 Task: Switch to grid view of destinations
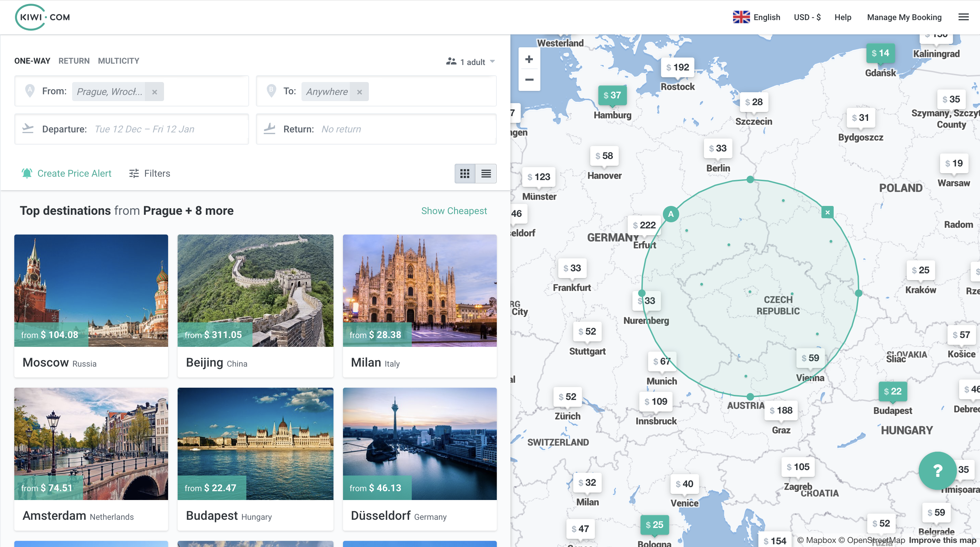point(465,174)
